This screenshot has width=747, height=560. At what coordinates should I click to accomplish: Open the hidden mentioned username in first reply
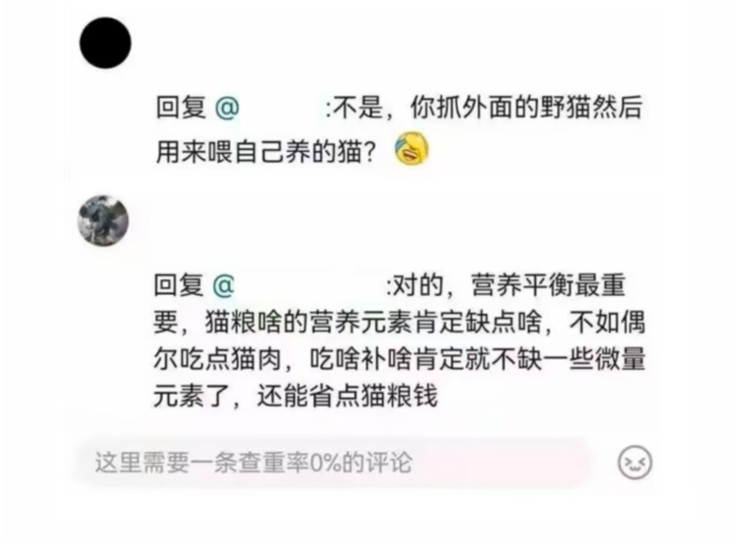(282, 107)
